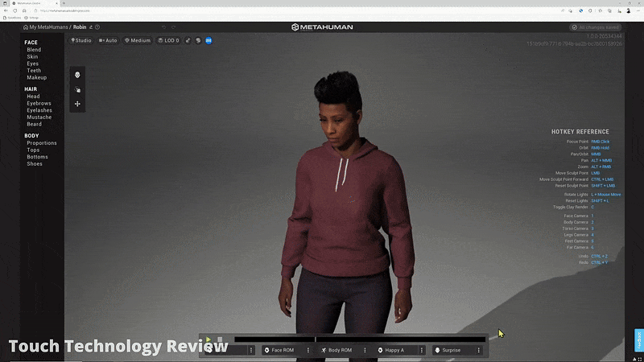Image resolution: width=644 pixels, height=362 pixels.
Task: Click the animation timeline scrubber bar
Action: point(360,339)
